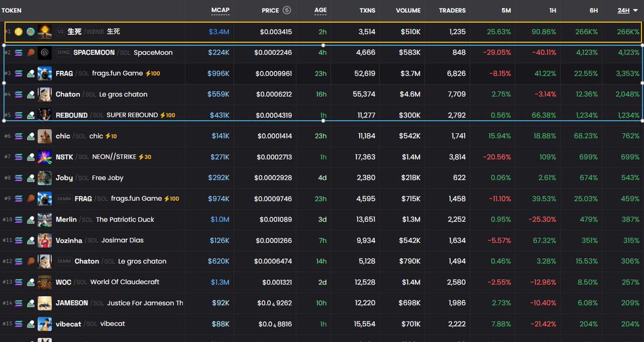Click the -29.05% five-minute change
This screenshot has height=342, width=644.
point(497,53)
